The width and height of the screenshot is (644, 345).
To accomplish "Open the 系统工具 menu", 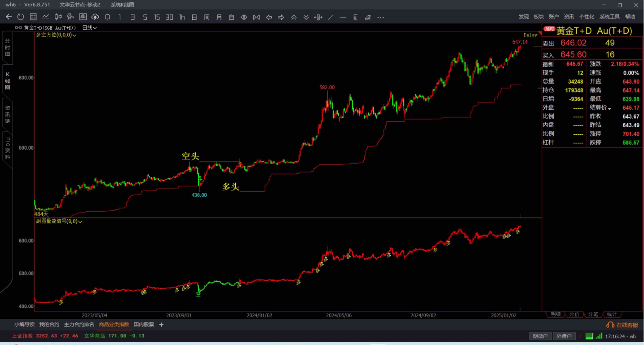I will (609, 17).
